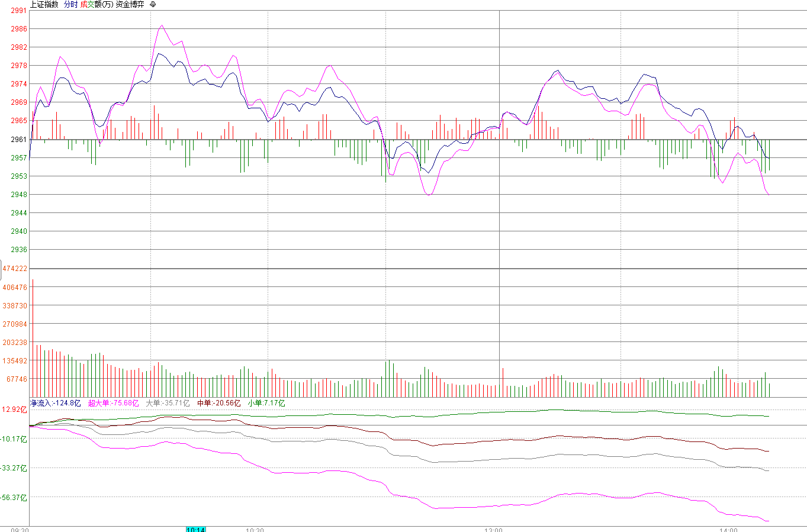Image resolution: width=807 pixels, height=532 pixels.
Task: Click the 14:00 time axis label
Action: [x=728, y=529]
